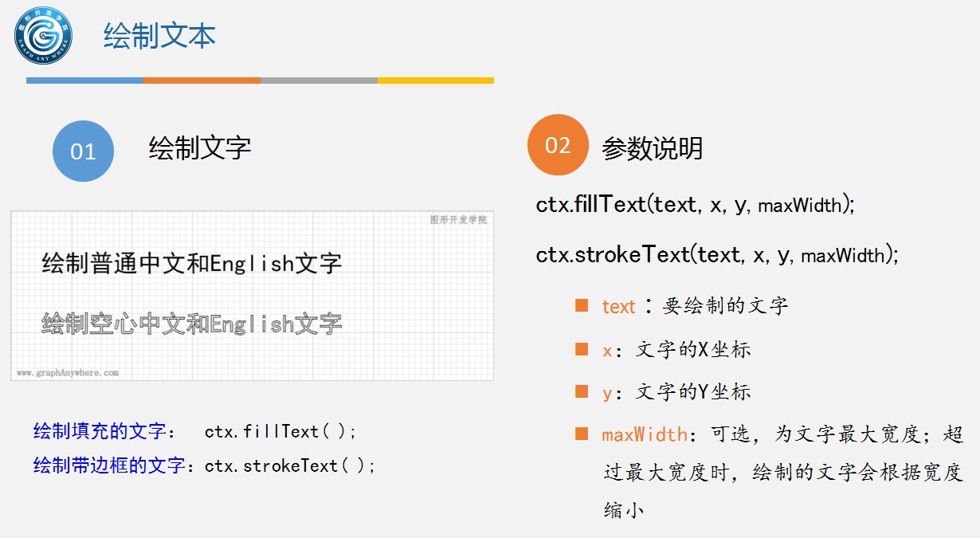Click the blue label 绘制带边框的文字
The height and width of the screenshot is (538, 980).
109,465
